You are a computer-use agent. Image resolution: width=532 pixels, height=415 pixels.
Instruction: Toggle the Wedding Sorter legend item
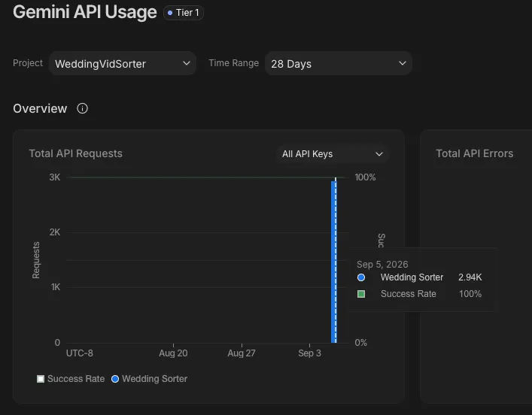click(x=149, y=379)
